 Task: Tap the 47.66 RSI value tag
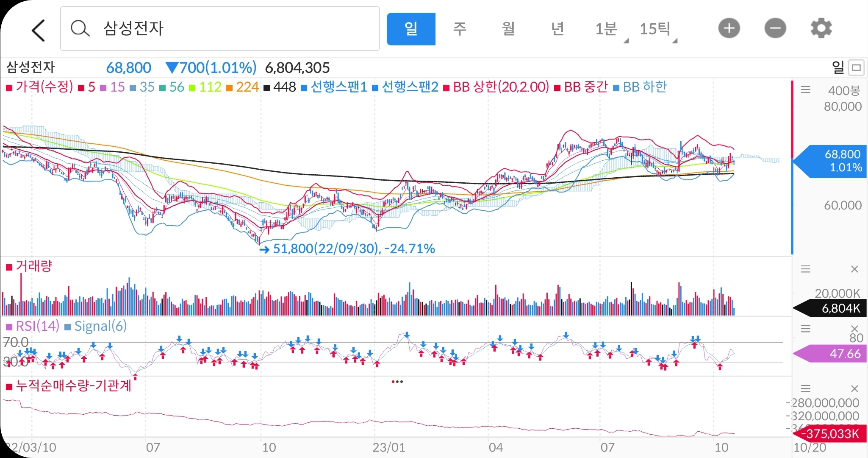[830, 354]
